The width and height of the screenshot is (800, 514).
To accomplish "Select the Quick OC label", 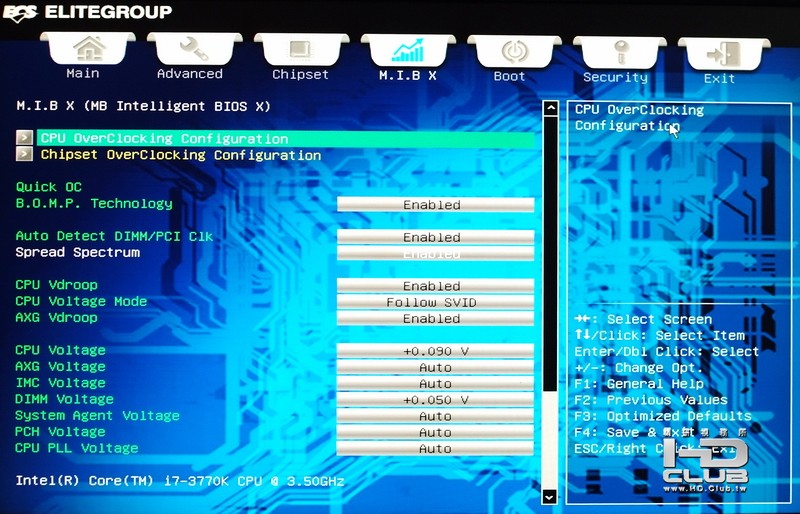I will (x=48, y=187).
